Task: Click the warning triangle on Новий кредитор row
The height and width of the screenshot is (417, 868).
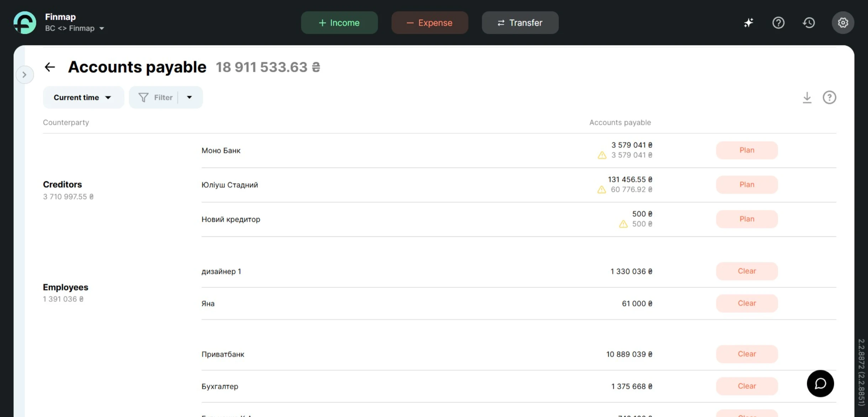Action: (623, 224)
